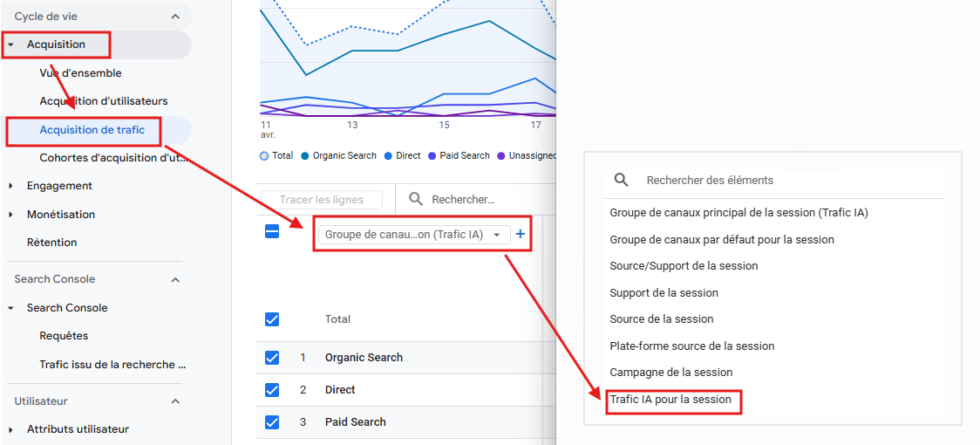Screen dimensions: 980x445
Task: Uncheck the Direct row checkbox
Action: tap(272, 390)
